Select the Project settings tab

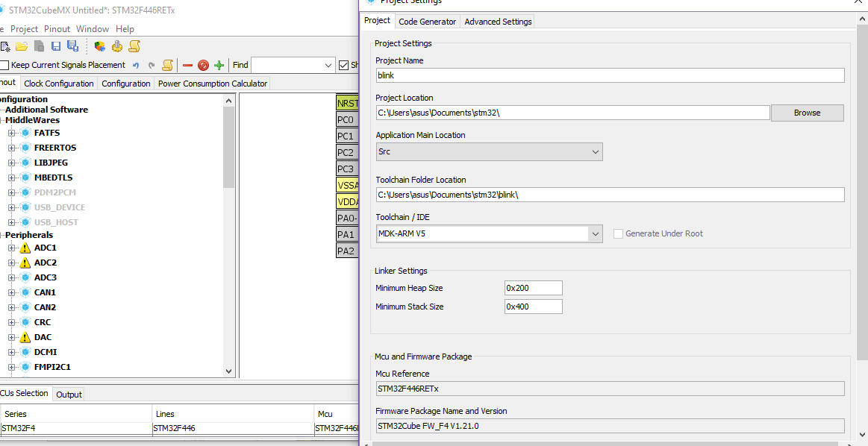[377, 20]
